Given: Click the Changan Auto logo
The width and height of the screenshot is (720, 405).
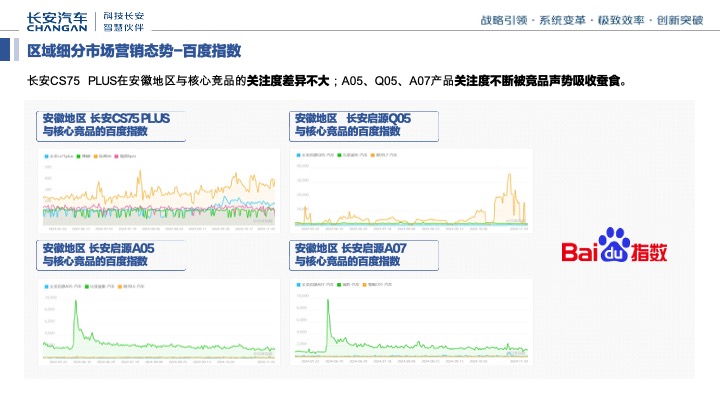Looking at the screenshot, I should coord(57,22).
